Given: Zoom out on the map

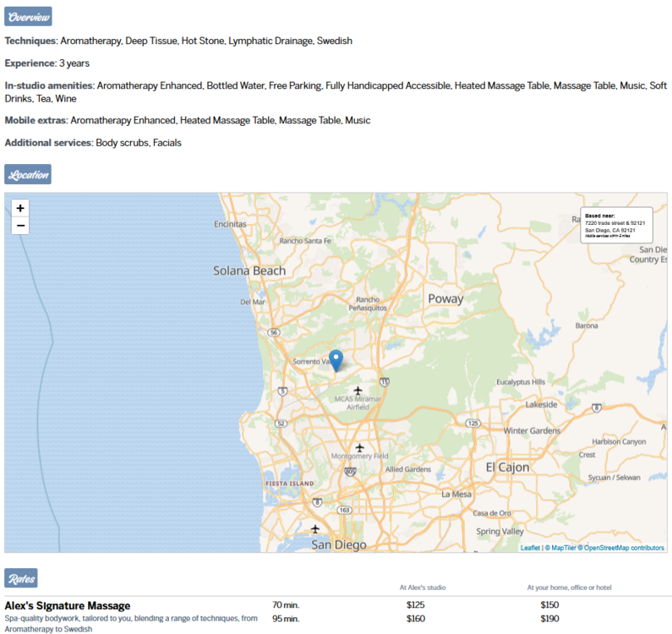Looking at the screenshot, I should click(20, 226).
